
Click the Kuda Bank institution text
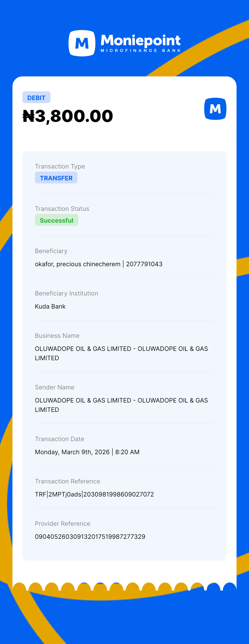click(x=50, y=306)
